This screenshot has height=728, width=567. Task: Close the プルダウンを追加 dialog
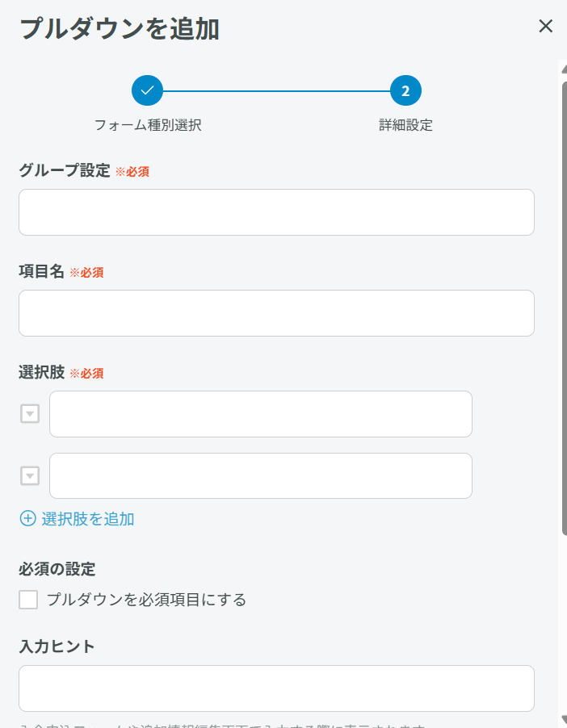tap(545, 27)
